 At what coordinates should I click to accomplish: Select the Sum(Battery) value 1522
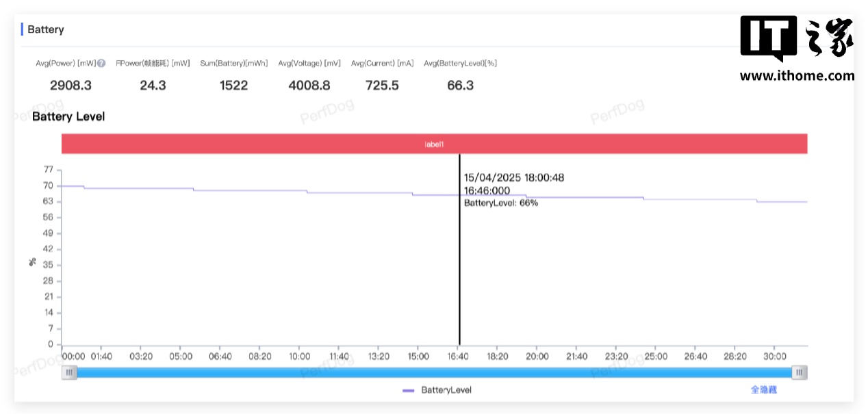(233, 86)
